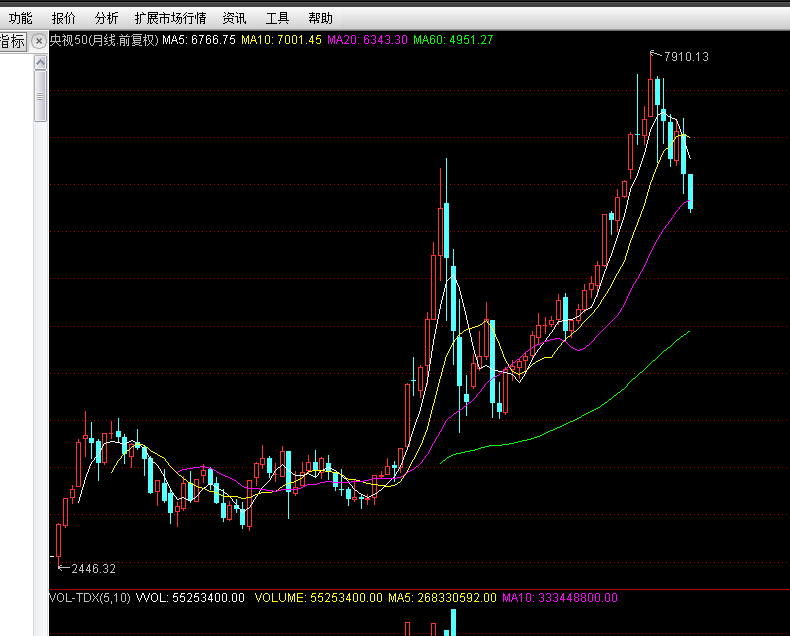Click the sidebar scrollbar thumb
This screenshot has height=636, width=790.
tap(40, 96)
